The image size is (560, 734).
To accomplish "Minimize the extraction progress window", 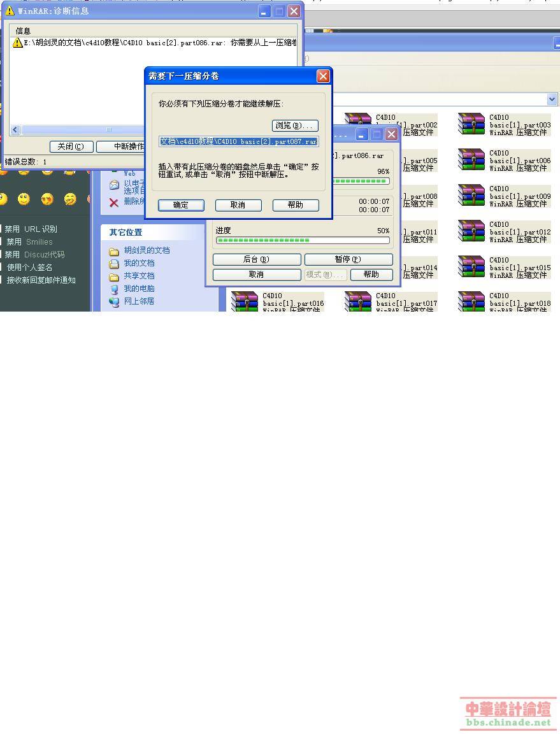I will click(362, 134).
